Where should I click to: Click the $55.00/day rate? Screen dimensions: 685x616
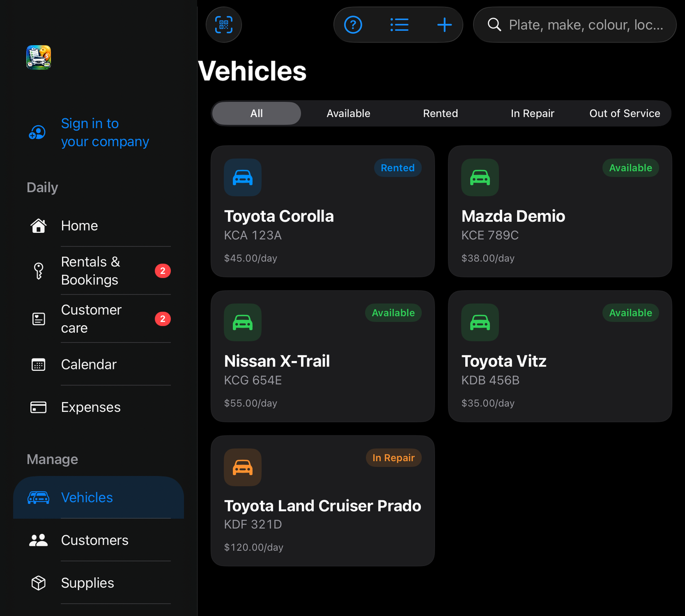coord(251,403)
